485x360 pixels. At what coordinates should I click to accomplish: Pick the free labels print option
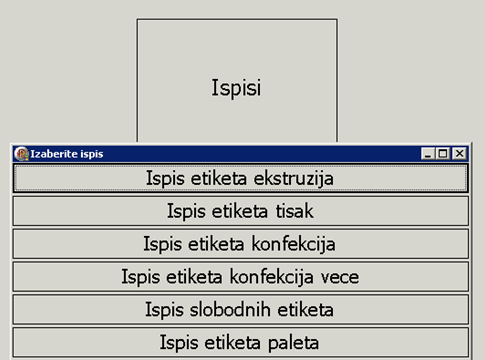pos(240,309)
